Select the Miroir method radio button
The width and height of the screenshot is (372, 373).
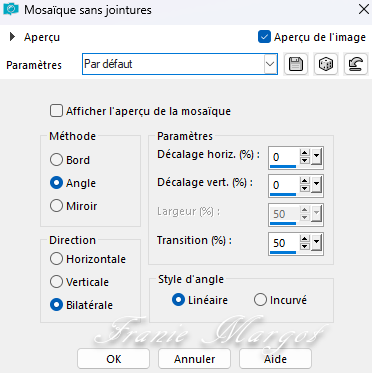[56, 206]
